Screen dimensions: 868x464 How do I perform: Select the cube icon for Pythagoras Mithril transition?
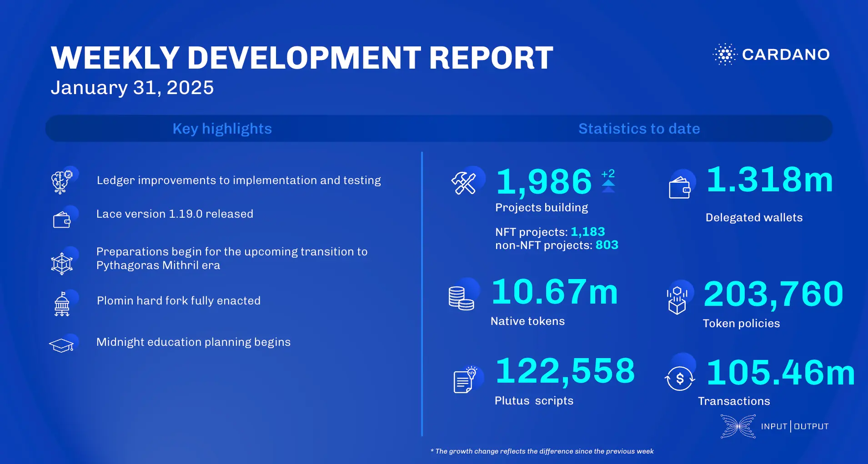click(x=63, y=263)
